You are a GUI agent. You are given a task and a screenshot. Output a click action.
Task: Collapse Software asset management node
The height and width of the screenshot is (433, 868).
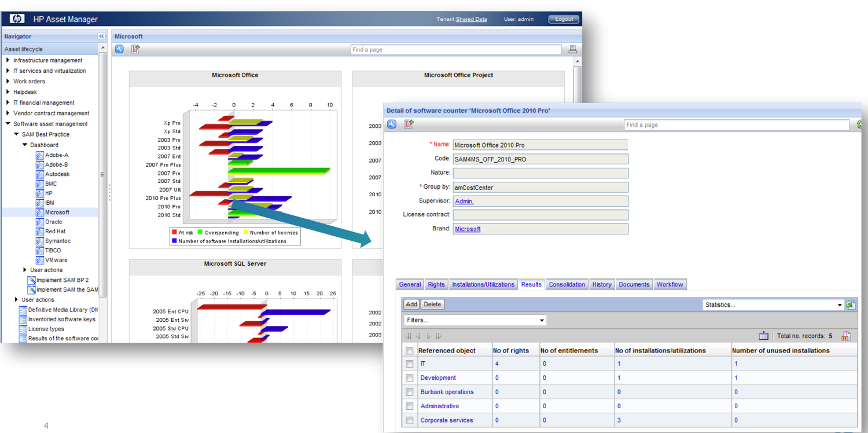[8, 124]
